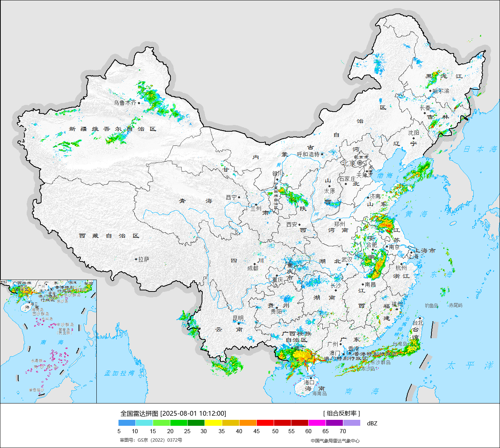Viewport: 500px width, 448px height.
Task: Select the magenta 60 dBZ legend swatch
Action: (x=317, y=423)
